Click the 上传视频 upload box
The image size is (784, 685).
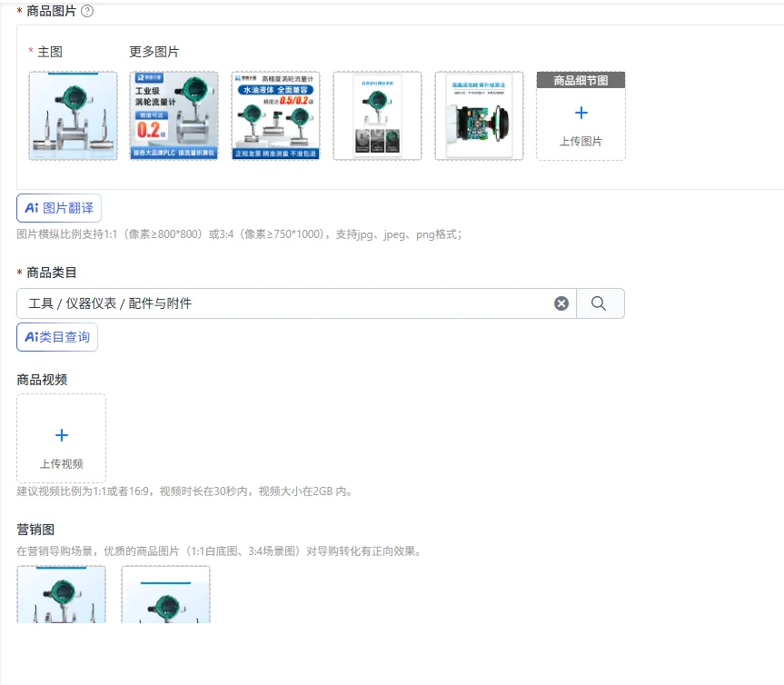pyautogui.click(x=62, y=438)
